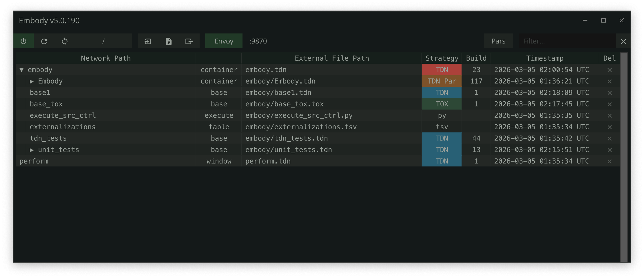Select the externalizations row
The image size is (644, 278).
point(318,127)
